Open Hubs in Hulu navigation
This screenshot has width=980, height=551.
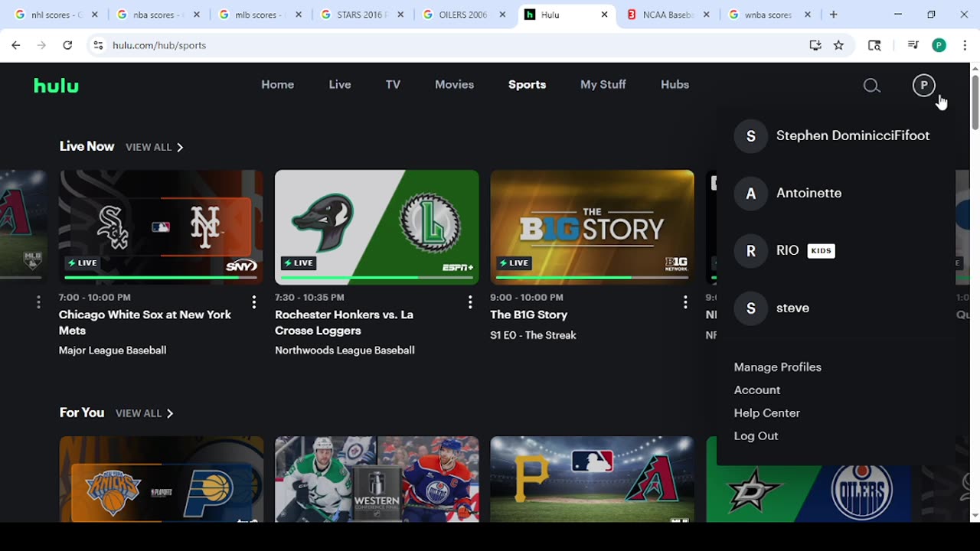(x=675, y=85)
